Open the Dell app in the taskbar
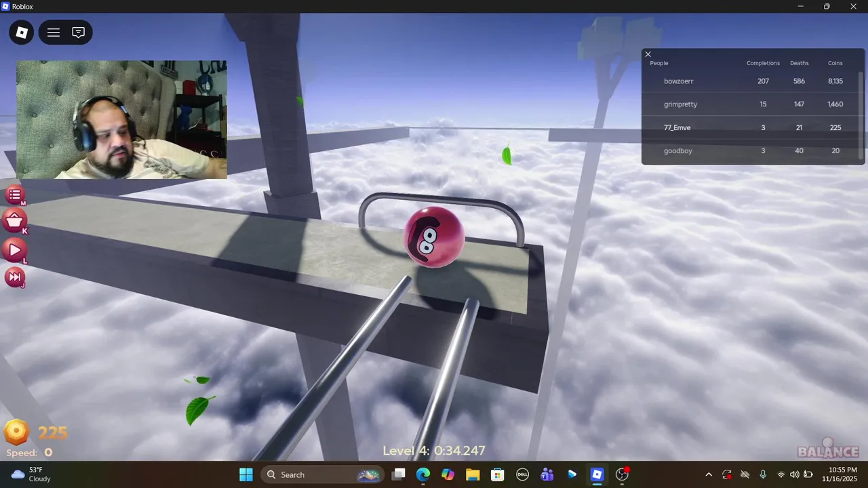The width and height of the screenshot is (868, 488). click(522, 474)
